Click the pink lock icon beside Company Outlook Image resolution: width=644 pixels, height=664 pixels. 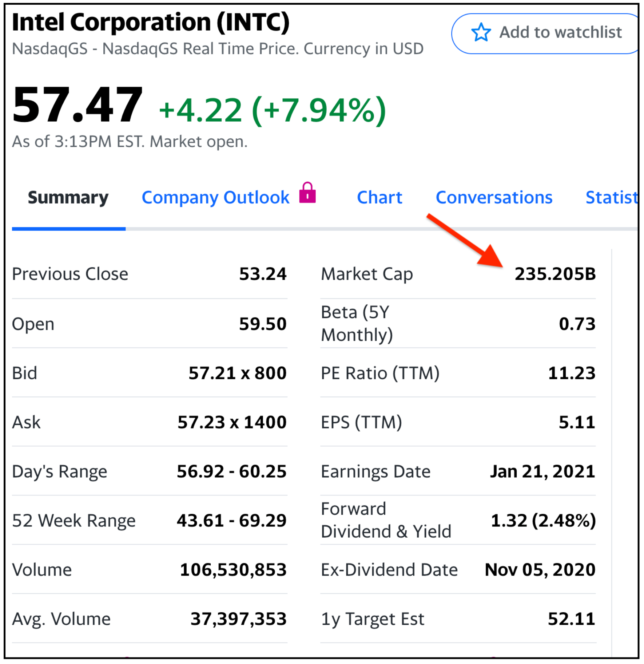pos(307,192)
